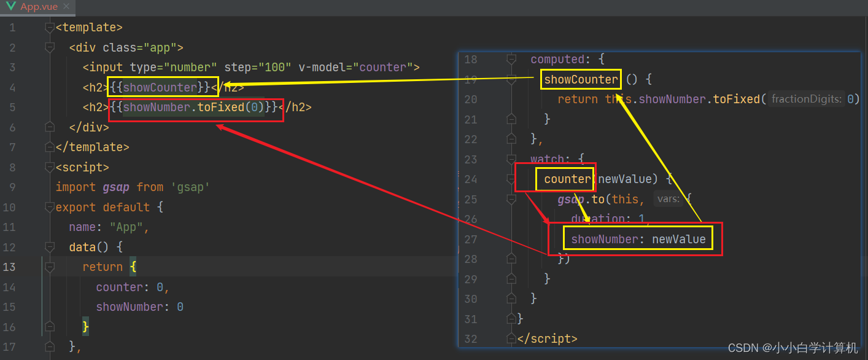The image size is (868, 360).
Task: Click fold end marker at line 31
Action: [x=511, y=319]
